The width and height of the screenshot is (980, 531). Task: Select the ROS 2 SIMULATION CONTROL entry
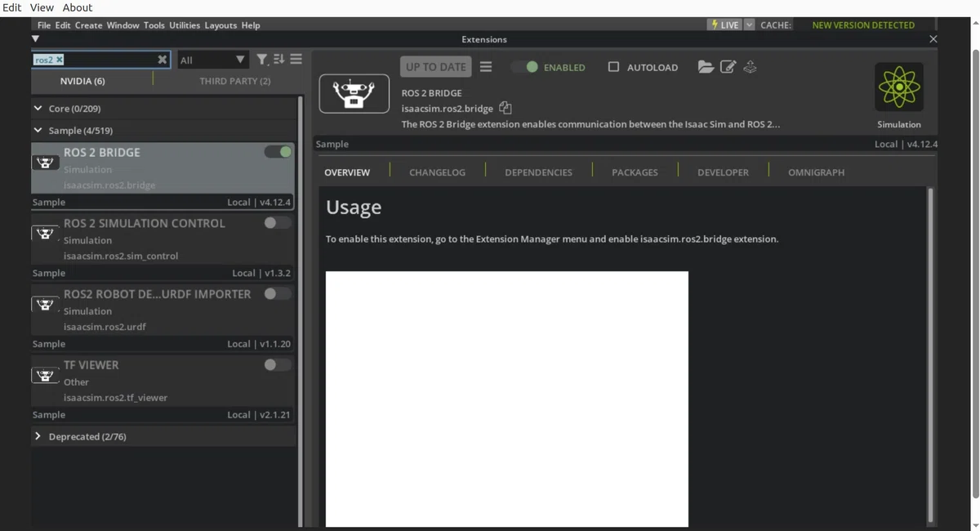pyautogui.click(x=145, y=223)
